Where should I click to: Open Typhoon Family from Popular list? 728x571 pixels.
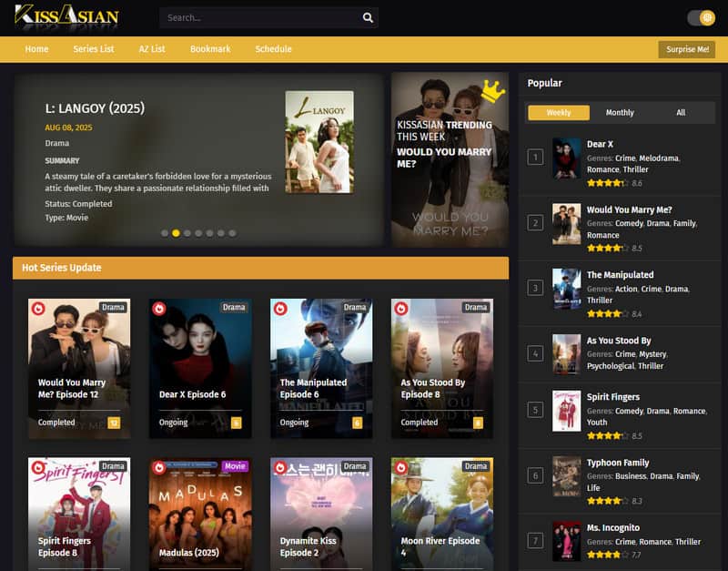pos(618,463)
